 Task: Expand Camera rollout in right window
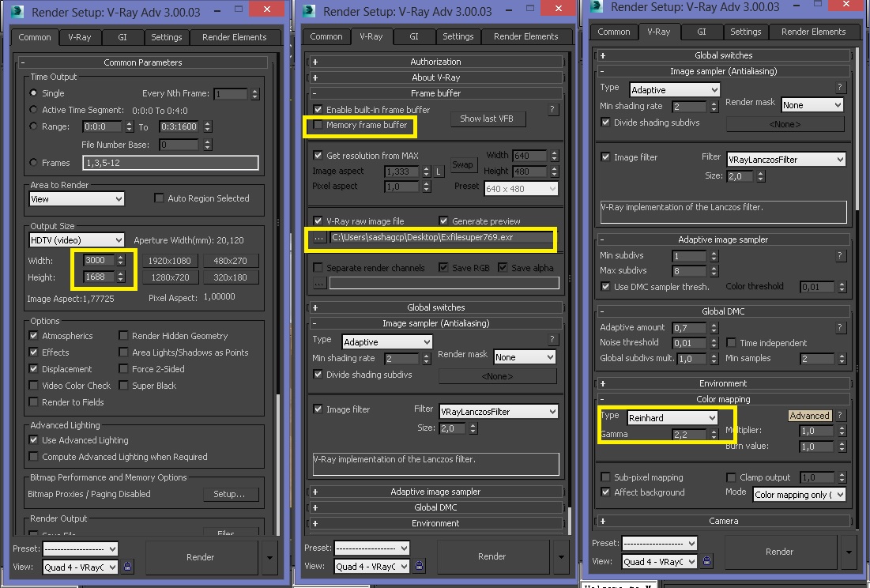pos(723,521)
